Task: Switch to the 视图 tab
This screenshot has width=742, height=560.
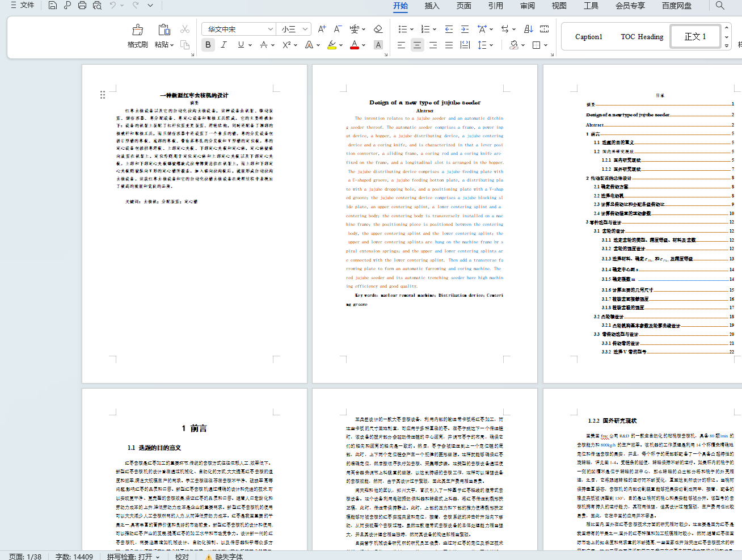Action: (x=559, y=6)
